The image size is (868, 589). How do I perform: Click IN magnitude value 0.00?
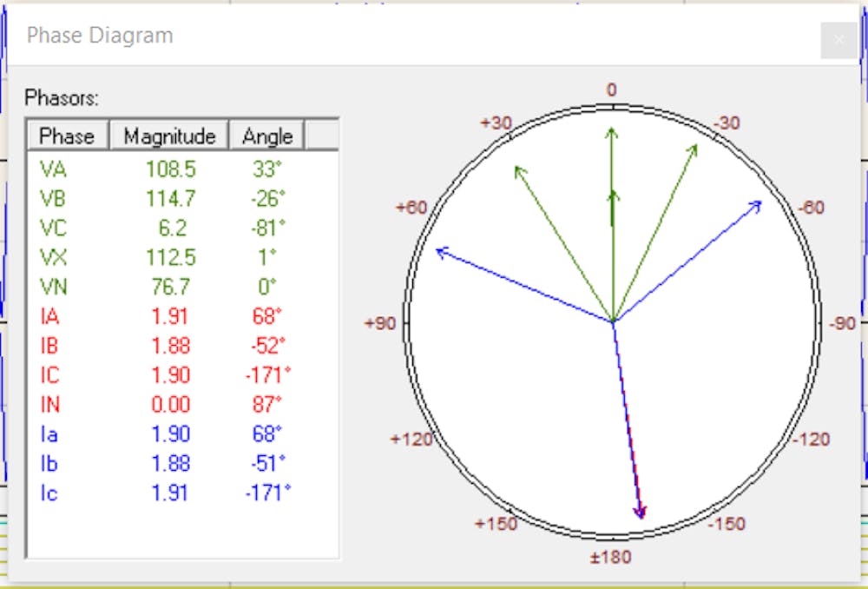[170, 405]
